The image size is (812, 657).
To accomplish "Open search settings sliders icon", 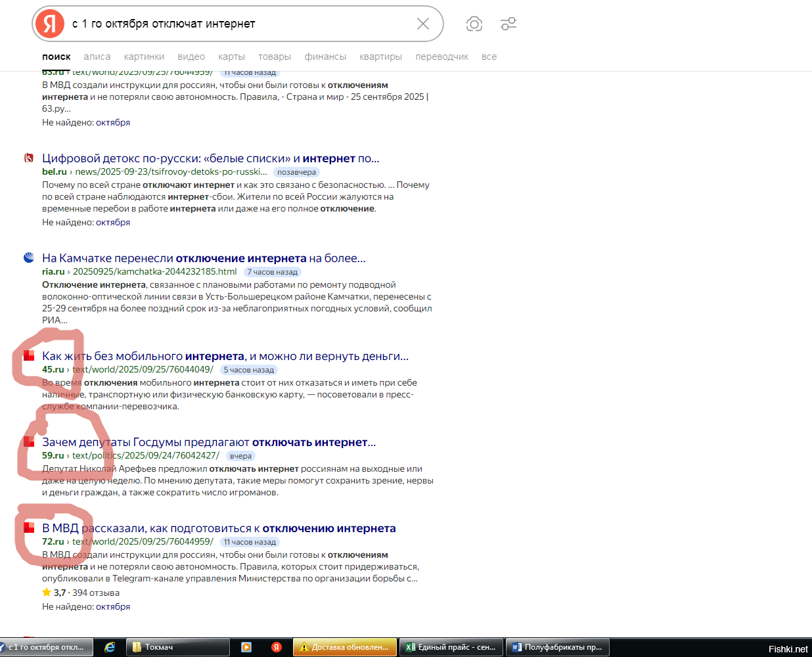I will (508, 24).
